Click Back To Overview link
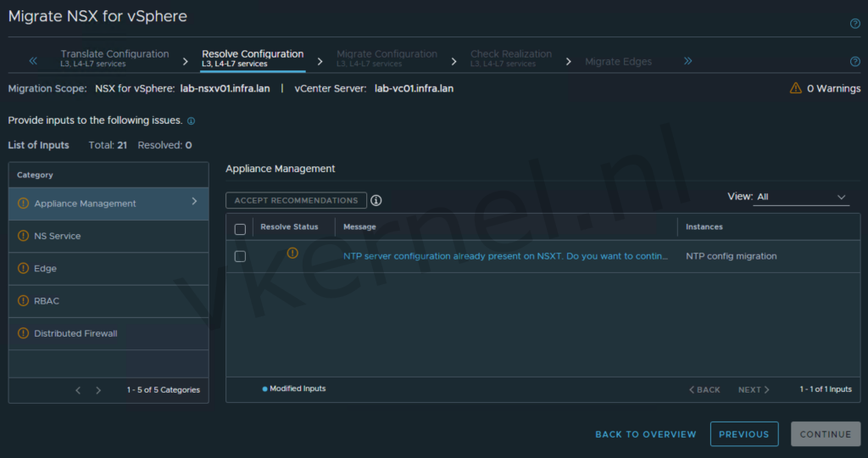 click(645, 434)
